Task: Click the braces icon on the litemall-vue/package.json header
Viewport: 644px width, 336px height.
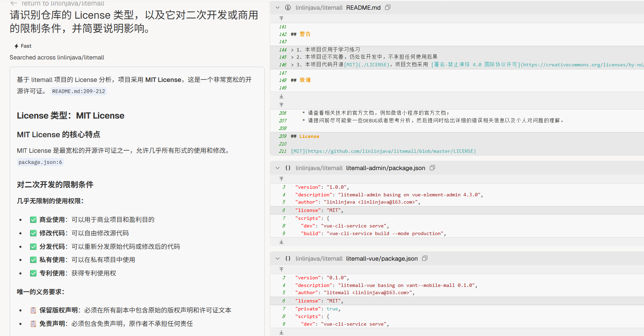Action: pos(288,259)
